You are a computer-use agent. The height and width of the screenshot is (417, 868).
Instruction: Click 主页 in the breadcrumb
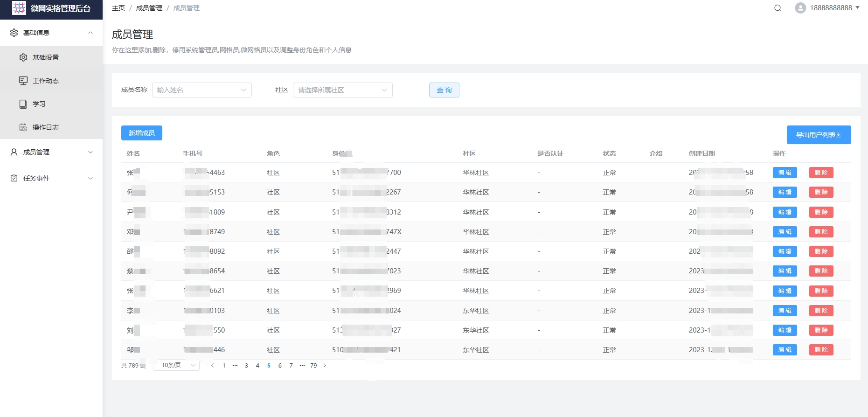[x=118, y=8]
